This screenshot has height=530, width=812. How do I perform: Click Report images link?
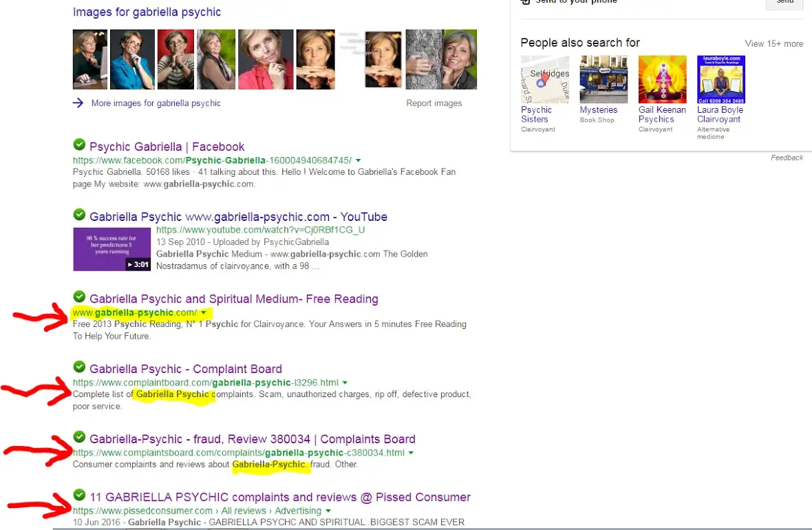(x=434, y=103)
